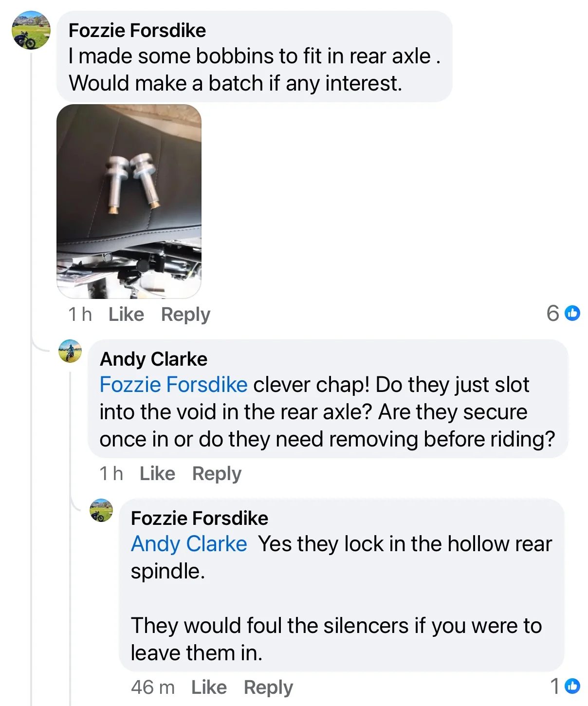The image size is (588, 706).
Task: Click the blue Fozzie Forsdike mention link
Action: pos(173,385)
